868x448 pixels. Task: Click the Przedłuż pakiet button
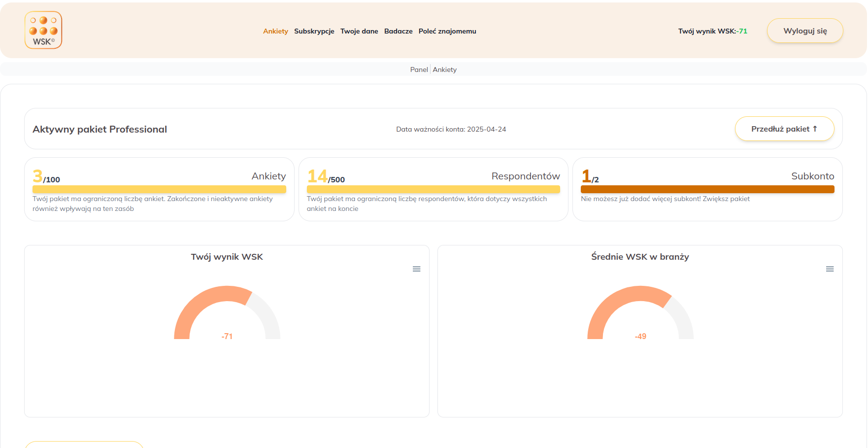coord(784,129)
